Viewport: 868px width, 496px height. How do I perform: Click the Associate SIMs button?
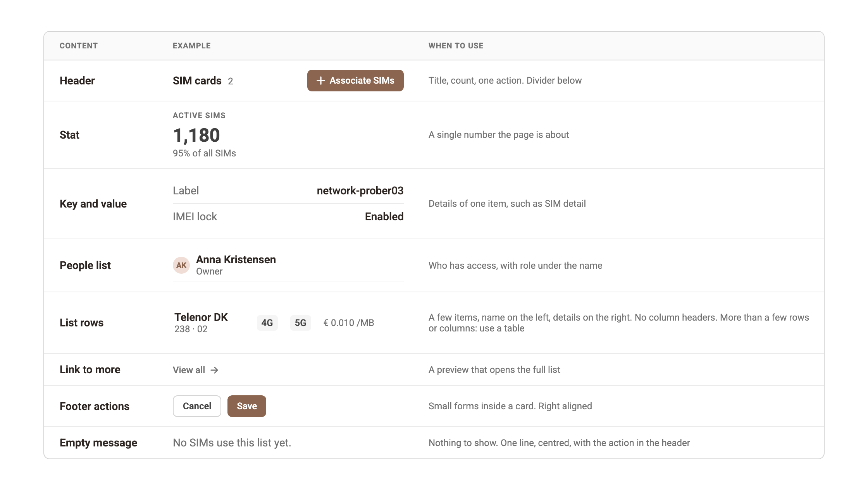tap(355, 81)
